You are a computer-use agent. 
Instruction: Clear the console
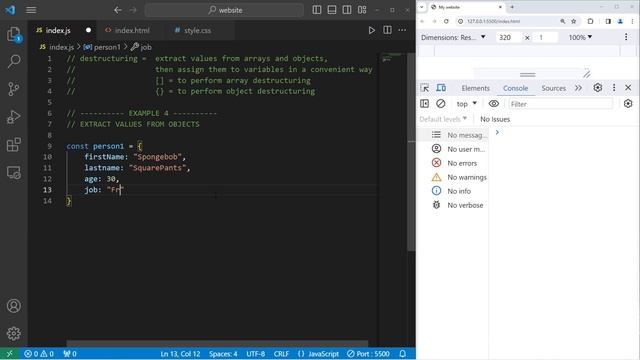click(440, 104)
